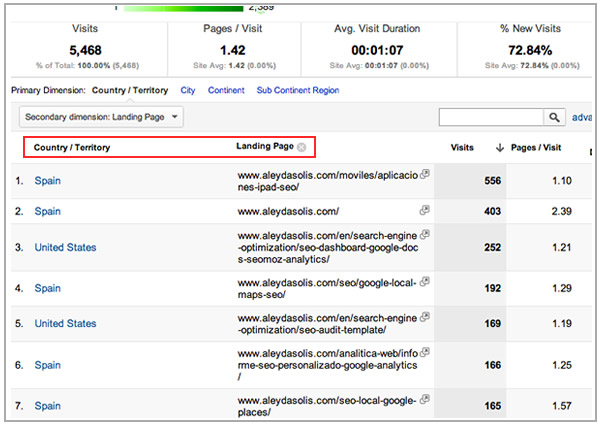Open external link icon for www.aleydasolis.com/ homepage row

pyautogui.click(x=425, y=211)
